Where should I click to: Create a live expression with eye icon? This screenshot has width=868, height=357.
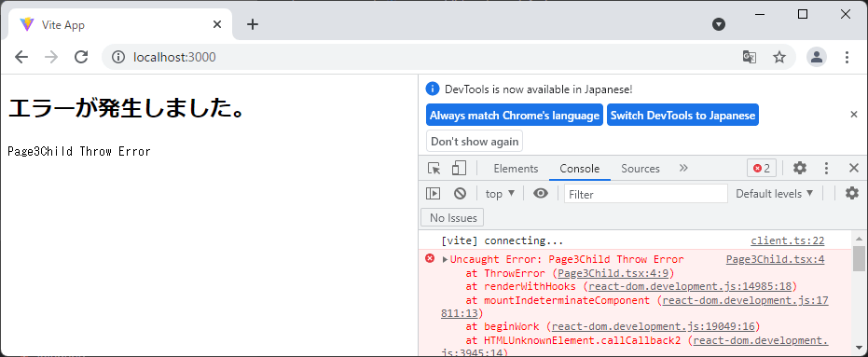[541, 193]
